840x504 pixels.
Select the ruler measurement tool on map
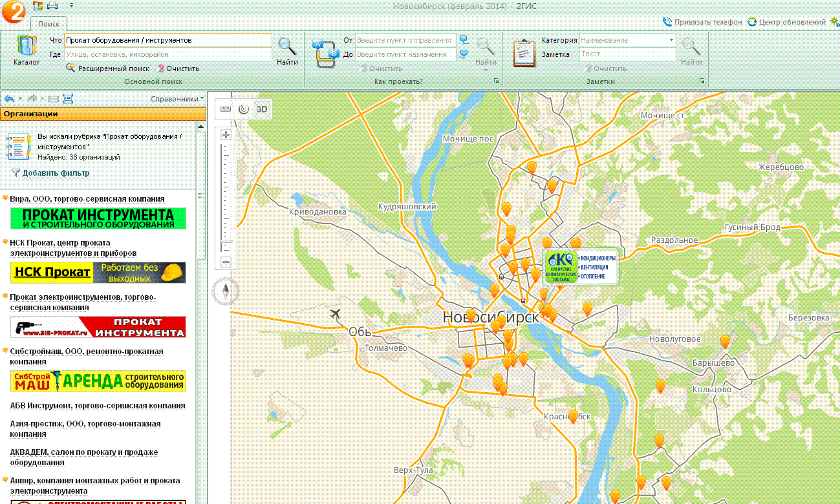pos(226,109)
